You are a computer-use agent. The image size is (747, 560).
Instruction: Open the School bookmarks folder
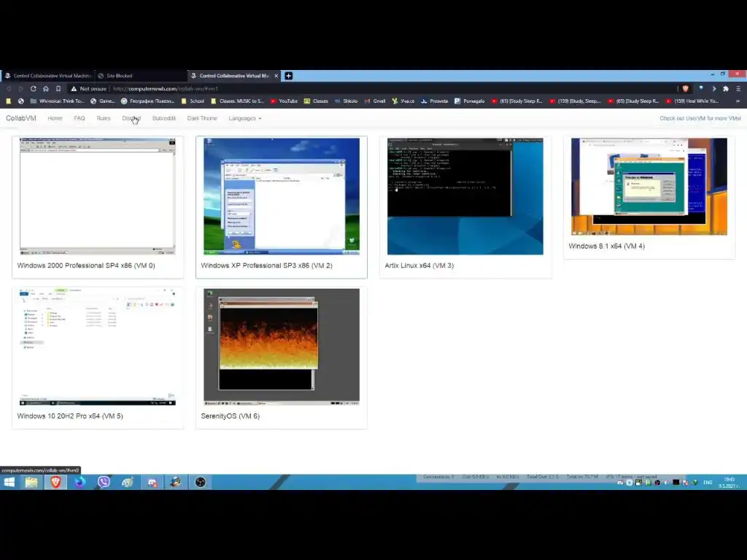pyautogui.click(x=193, y=101)
